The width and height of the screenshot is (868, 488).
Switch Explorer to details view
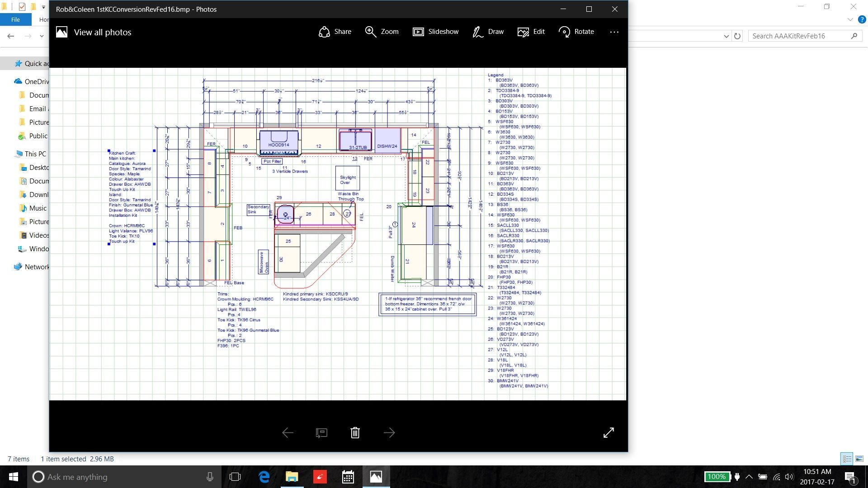pos(847,459)
